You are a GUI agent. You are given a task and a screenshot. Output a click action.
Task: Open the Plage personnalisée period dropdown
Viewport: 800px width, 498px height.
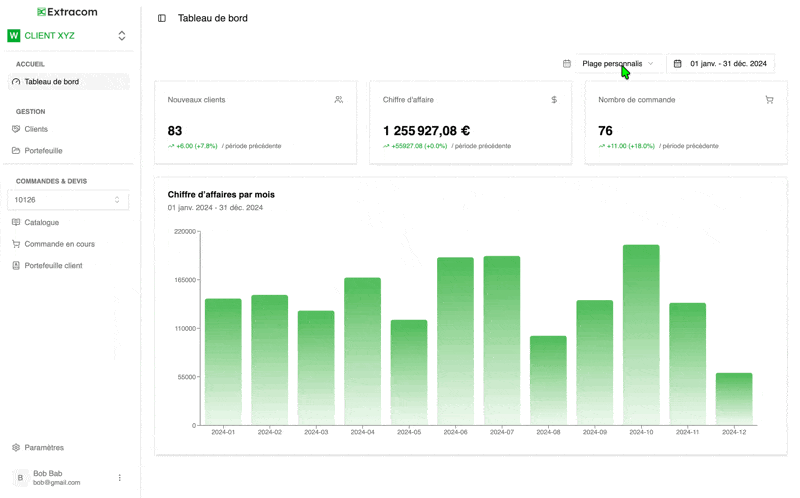click(618, 64)
